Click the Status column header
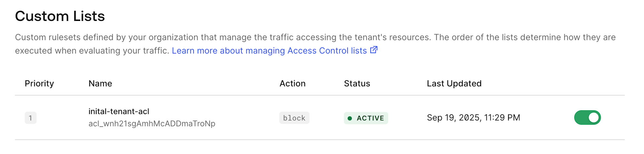The width and height of the screenshot is (644, 154). pos(357,84)
